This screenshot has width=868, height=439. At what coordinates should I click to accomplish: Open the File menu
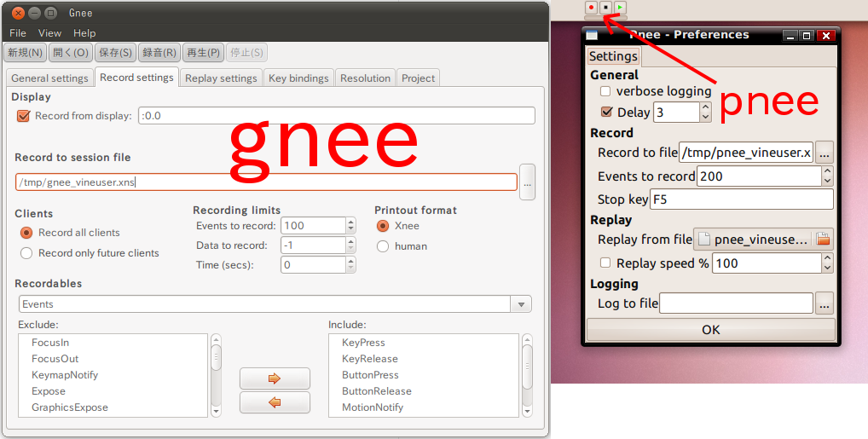(x=18, y=33)
